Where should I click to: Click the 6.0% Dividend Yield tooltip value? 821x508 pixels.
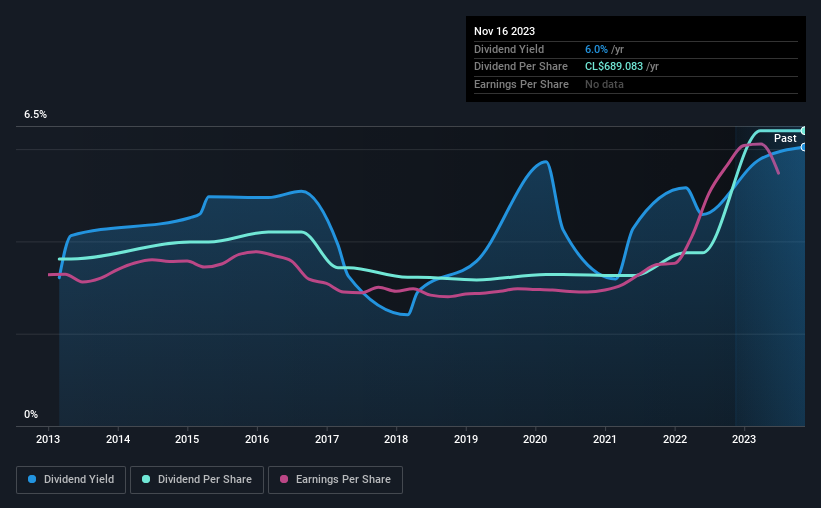pos(596,49)
